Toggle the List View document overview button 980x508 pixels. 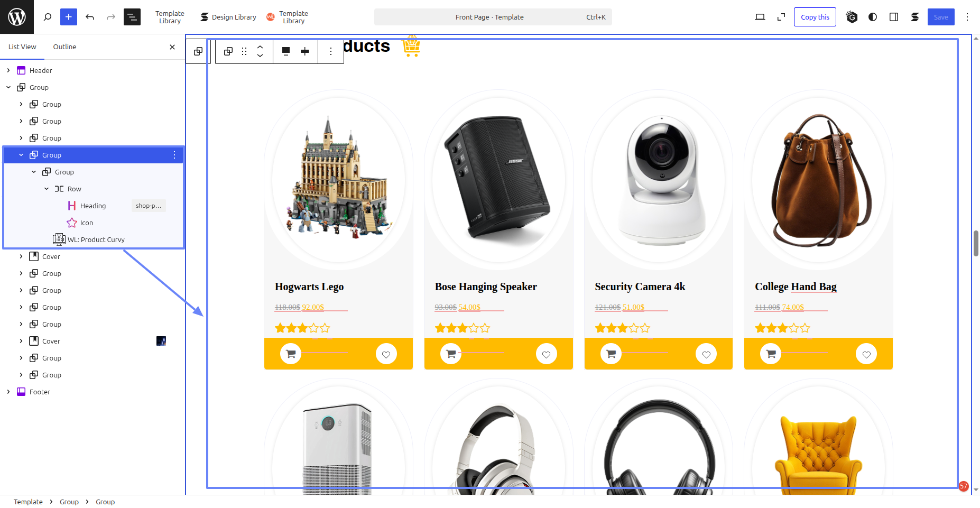click(x=132, y=17)
